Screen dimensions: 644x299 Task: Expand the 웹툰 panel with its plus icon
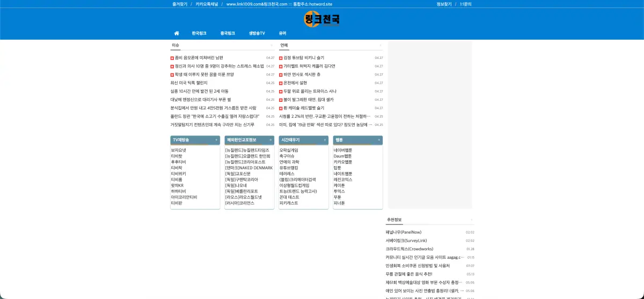[379, 140]
